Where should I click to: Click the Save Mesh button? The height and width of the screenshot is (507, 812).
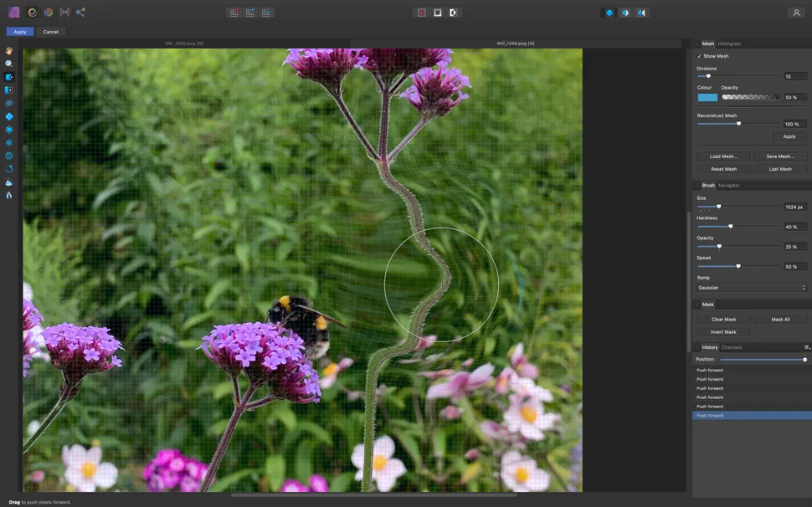pos(779,156)
